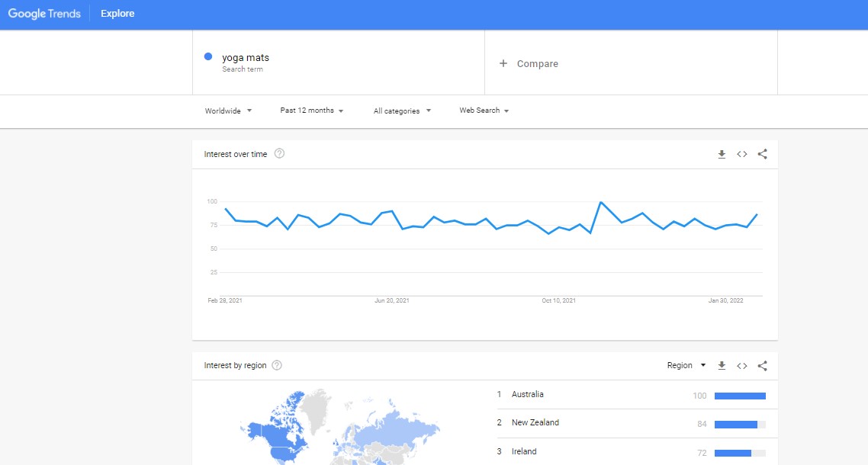Go to Google Trends home logo
The height and width of the screenshot is (465, 868).
tap(44, 14)
